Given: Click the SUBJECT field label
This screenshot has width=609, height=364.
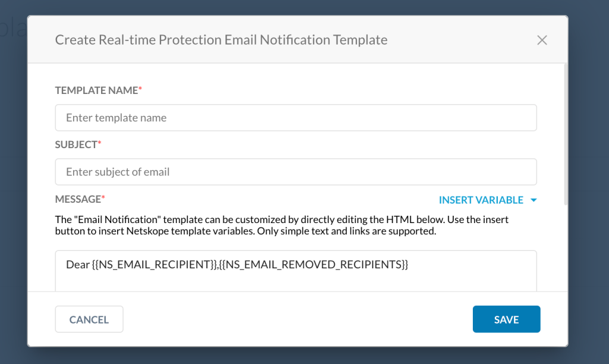Looking at the screenshot, I should point(76,145).
